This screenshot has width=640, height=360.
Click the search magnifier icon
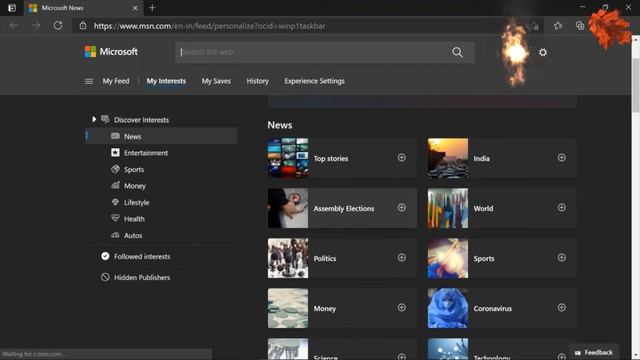pos(457,52)
